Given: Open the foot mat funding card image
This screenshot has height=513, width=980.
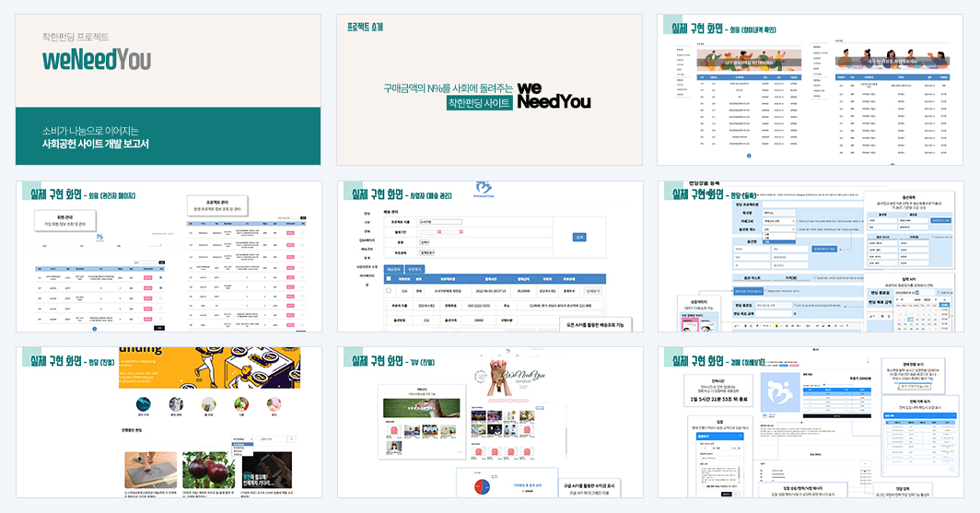Looking at the screenshot, I should click(x=151, y=470).
